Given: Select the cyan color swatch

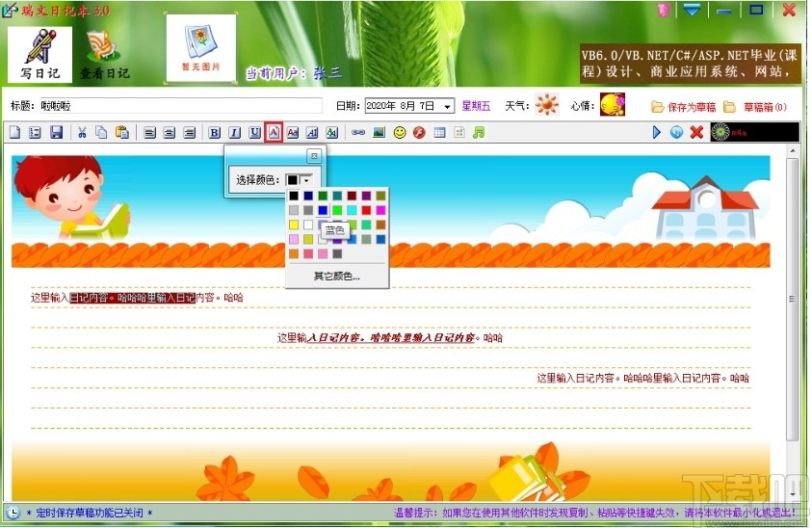Looking at the screenshot, I should click(352, 210).
